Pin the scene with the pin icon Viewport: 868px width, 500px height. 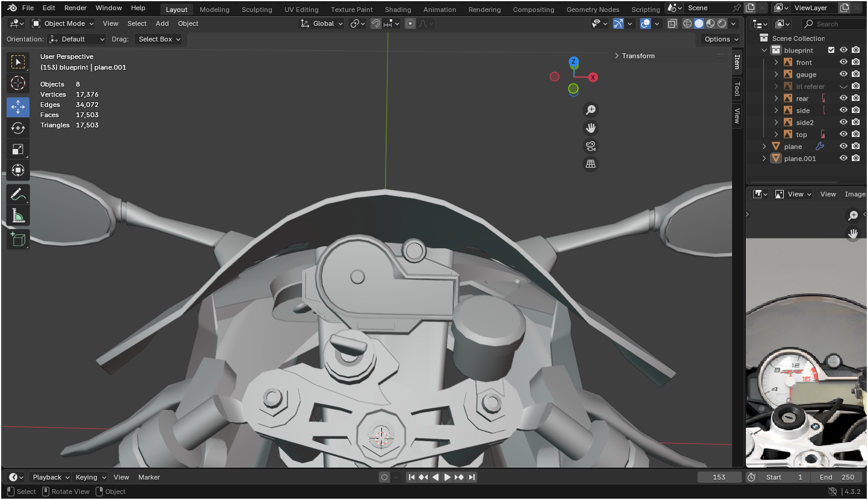tap(737, 8)
